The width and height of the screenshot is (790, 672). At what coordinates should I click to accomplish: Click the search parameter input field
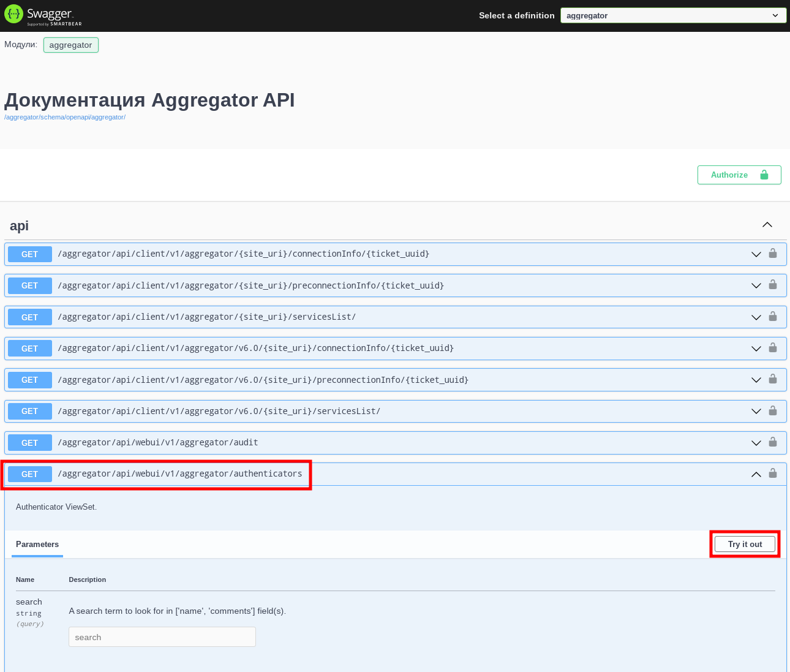point(162,637)
